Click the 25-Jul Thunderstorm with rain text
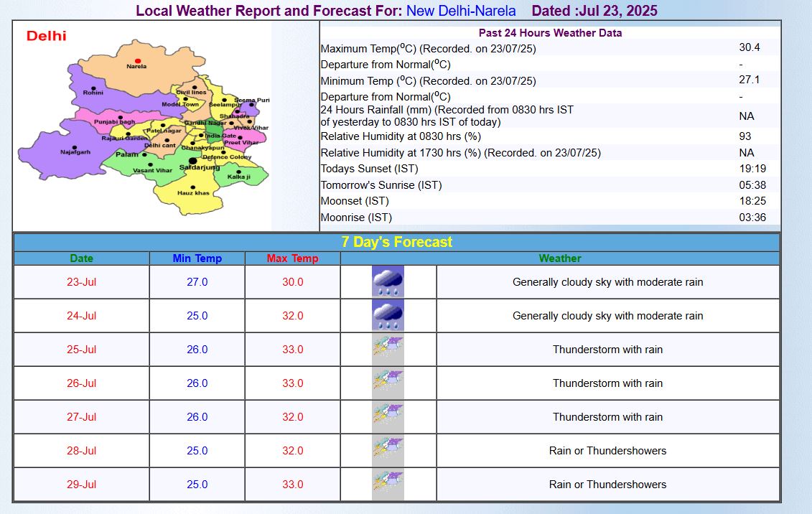Viewport: 812px width, 514px height. (608, 350)
